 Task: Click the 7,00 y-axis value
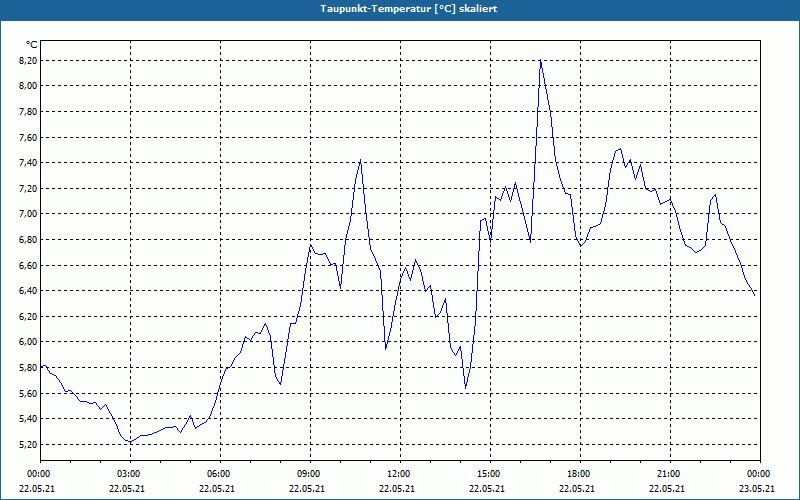coord(29,214)
